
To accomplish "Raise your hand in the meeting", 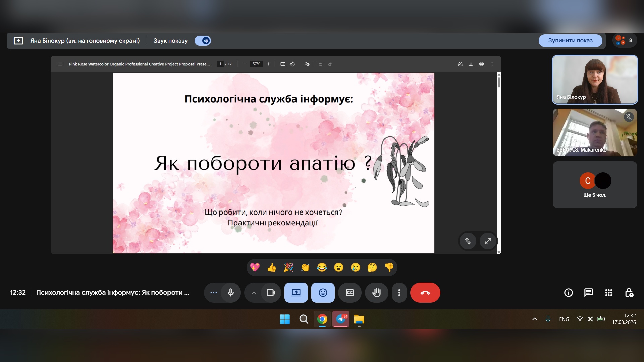I will pyautogui.click(x=376, y=293).
